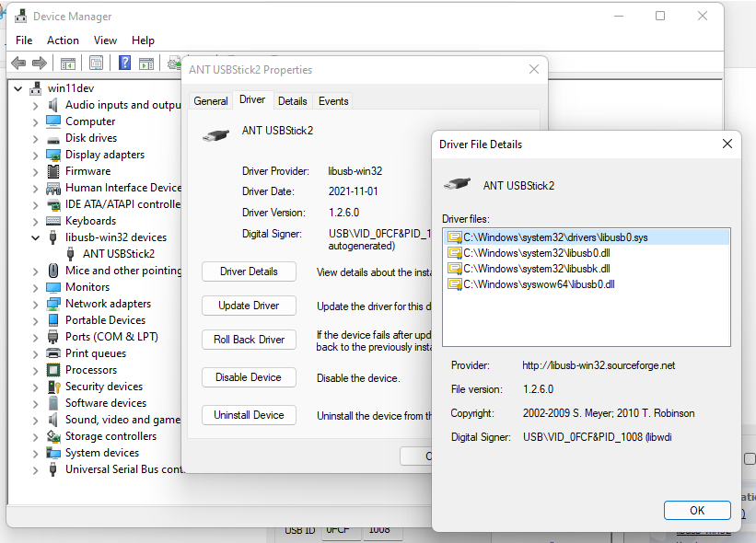Click the Back arrow in Device Manager toolbar
The image size is (756, 543).
coord(18,63)
